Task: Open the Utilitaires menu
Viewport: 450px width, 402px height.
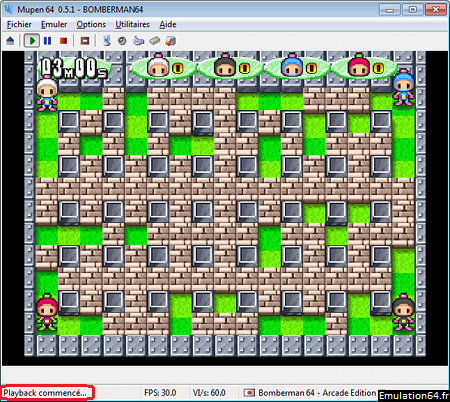Action: click(x=132, y=24)
